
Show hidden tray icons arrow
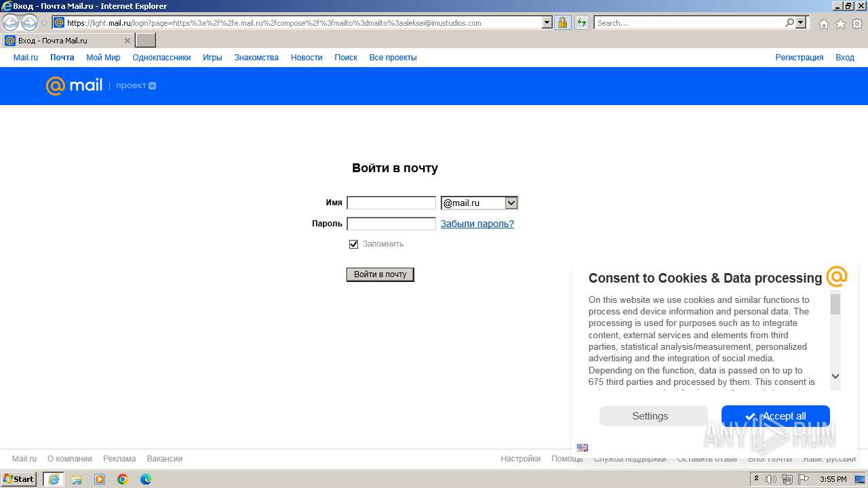click(x=757, y=479)
